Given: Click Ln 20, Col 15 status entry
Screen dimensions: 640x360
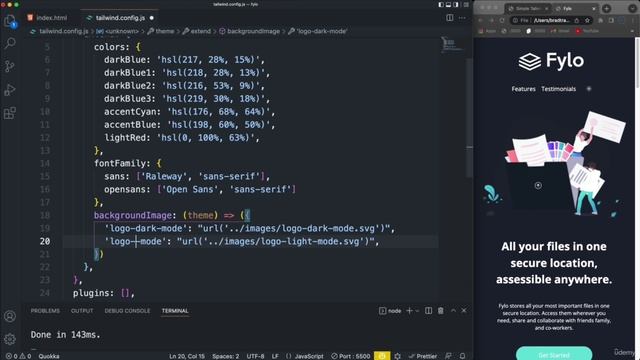Looking at the screenshot, I should pyautogui.click(x=187, y=356).
